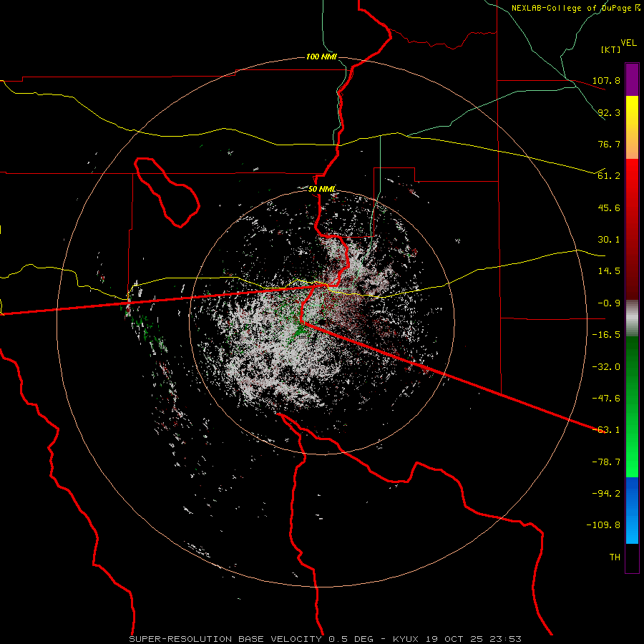Click the -109.8 velocity legend value
Viewport: 644px width, 644px height.
click(x=603, y=525)
